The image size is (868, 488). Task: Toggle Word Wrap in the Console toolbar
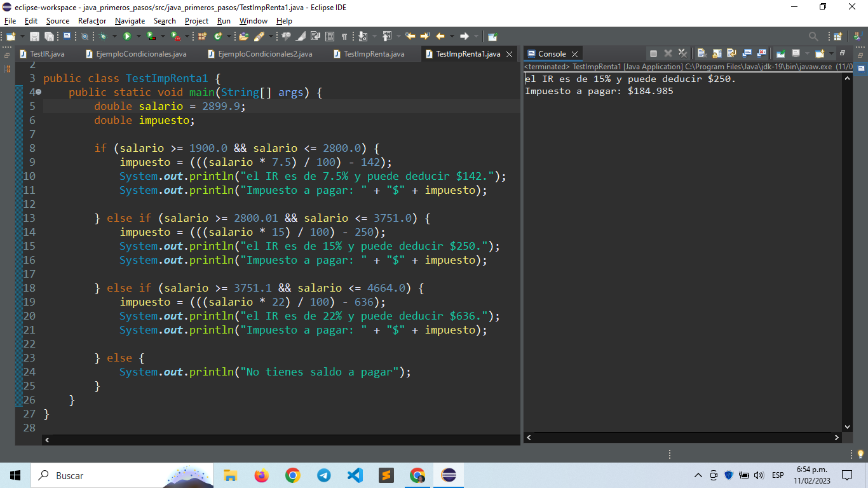coord(731,53)
